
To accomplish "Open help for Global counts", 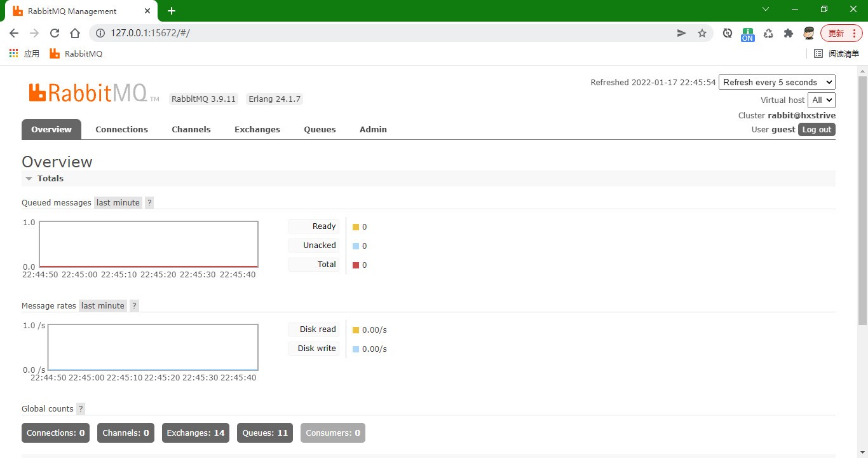I will point(81,408).
